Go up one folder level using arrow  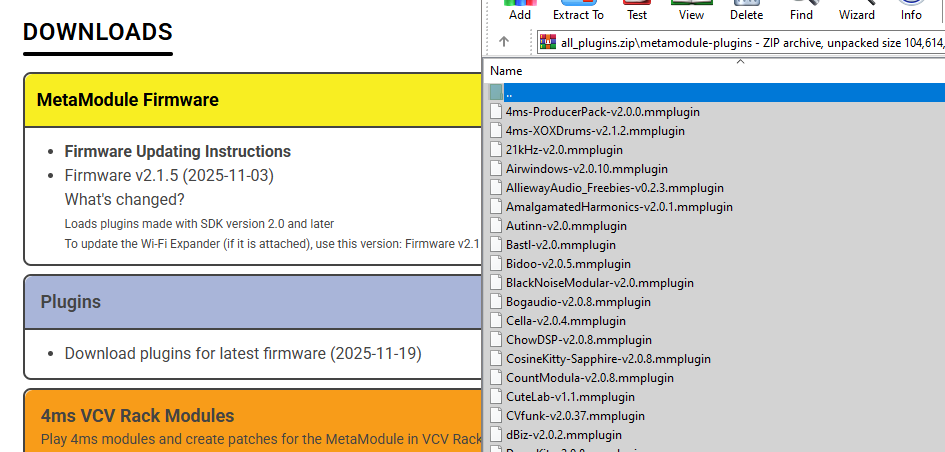tap(504, 42)
